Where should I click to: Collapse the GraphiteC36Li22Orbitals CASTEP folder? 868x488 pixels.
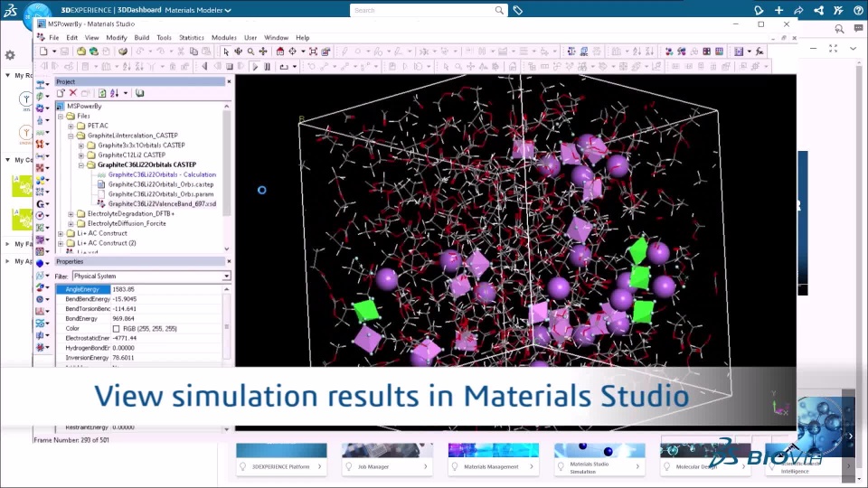click(80, 164)
